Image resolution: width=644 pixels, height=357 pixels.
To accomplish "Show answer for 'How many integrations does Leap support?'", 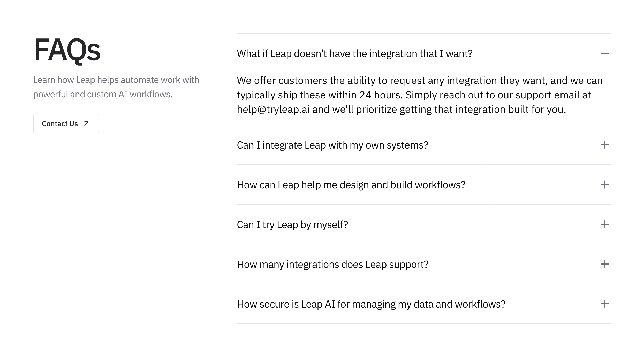I will (332, 265).
